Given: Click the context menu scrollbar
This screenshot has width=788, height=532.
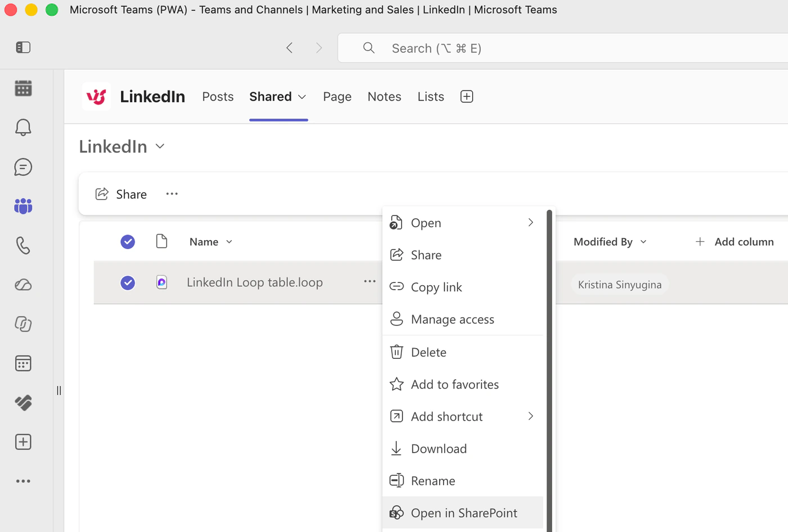Looking at the screenshot, I should (x=549, y=371).
